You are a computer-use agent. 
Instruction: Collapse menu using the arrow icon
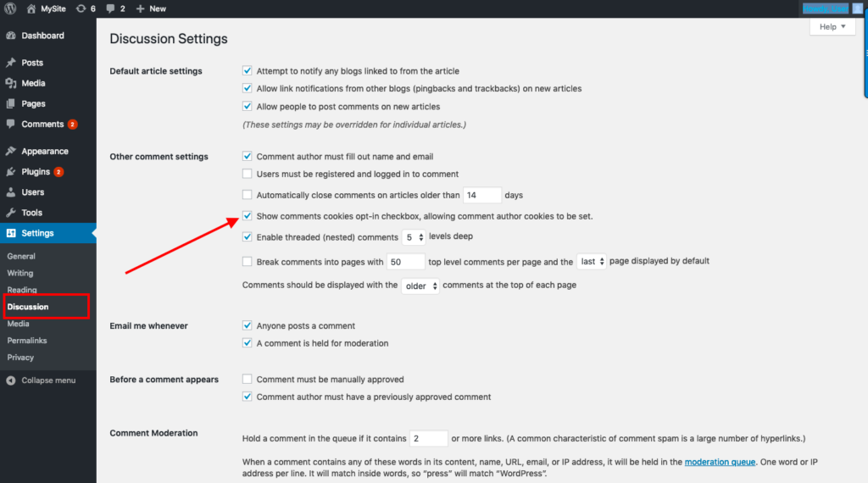[x=10, y=380]
